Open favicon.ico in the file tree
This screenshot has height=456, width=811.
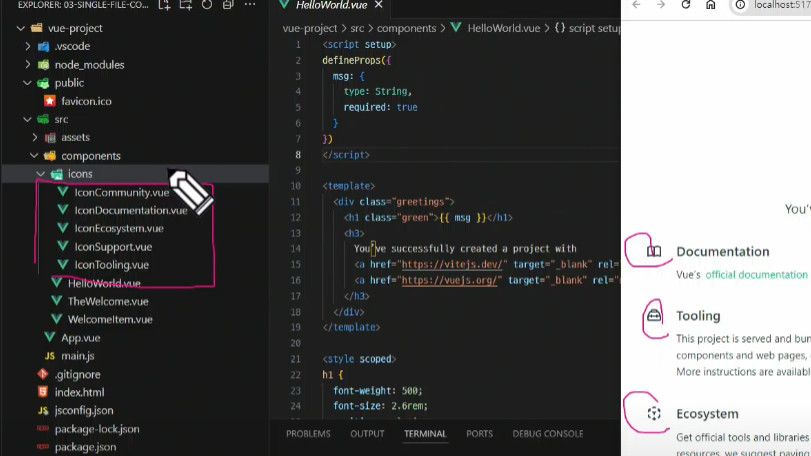(86, 101)
